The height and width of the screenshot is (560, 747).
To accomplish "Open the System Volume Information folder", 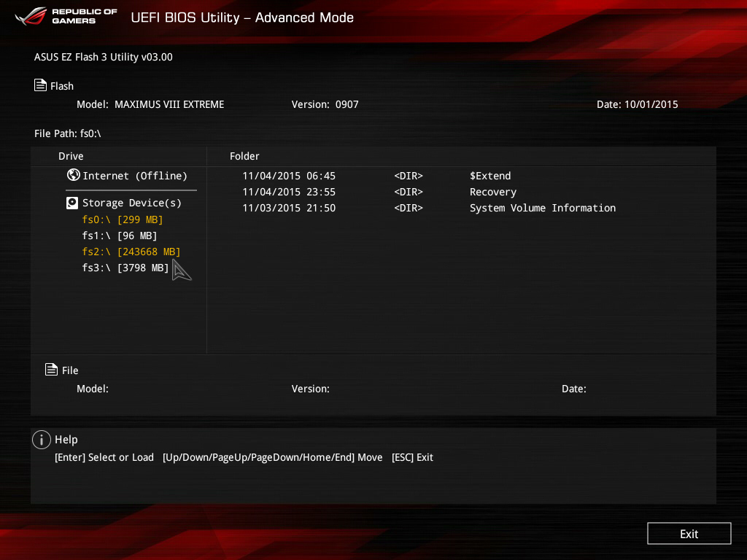I will 543,208.
